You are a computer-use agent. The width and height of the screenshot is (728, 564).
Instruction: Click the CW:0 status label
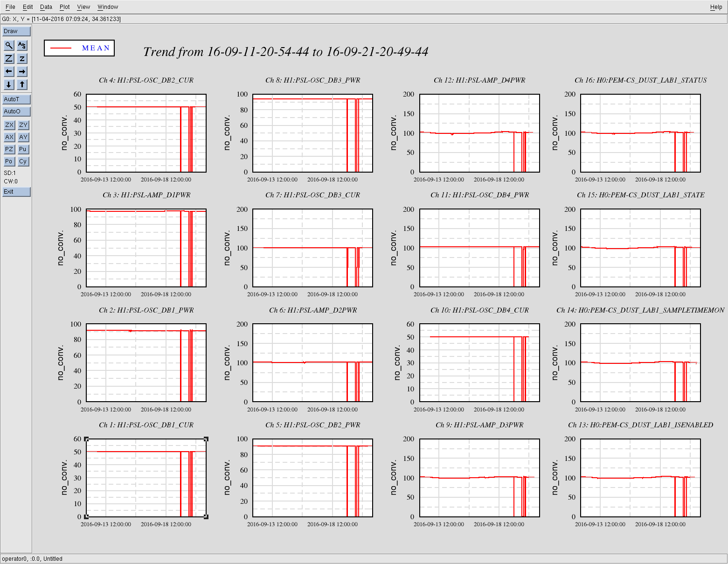11,181
